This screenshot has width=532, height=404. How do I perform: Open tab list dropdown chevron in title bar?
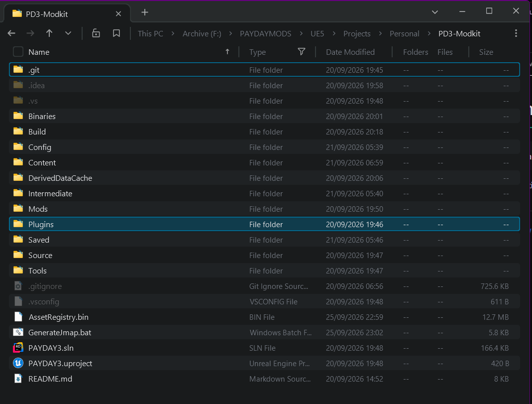tap(434, 12)
